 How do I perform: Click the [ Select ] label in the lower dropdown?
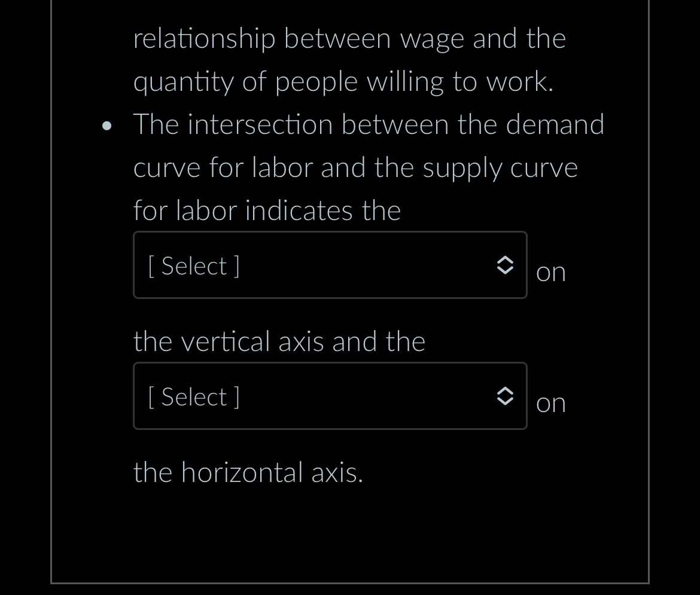coord(193,396)
